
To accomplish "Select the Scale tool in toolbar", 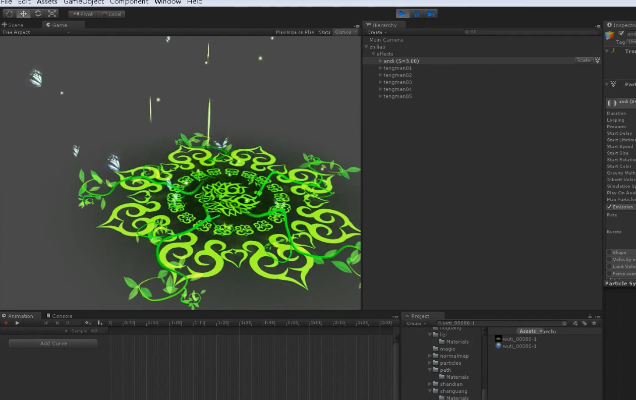I will coord(52,14).
